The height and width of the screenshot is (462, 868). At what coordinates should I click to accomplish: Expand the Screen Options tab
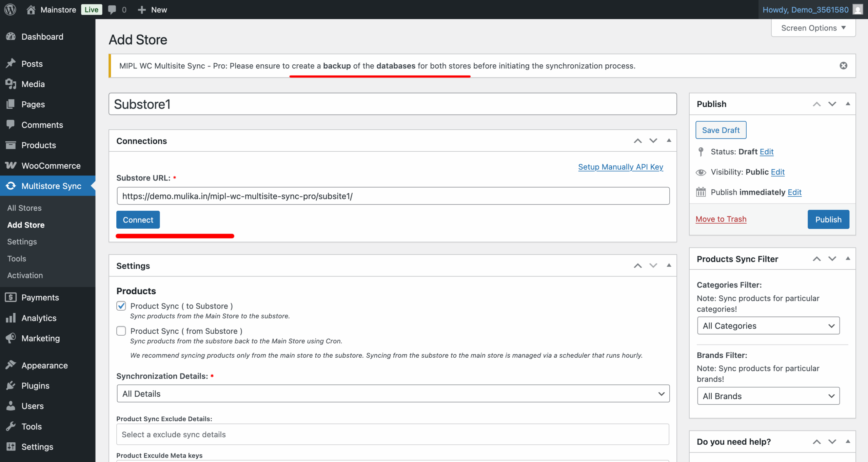813,28
